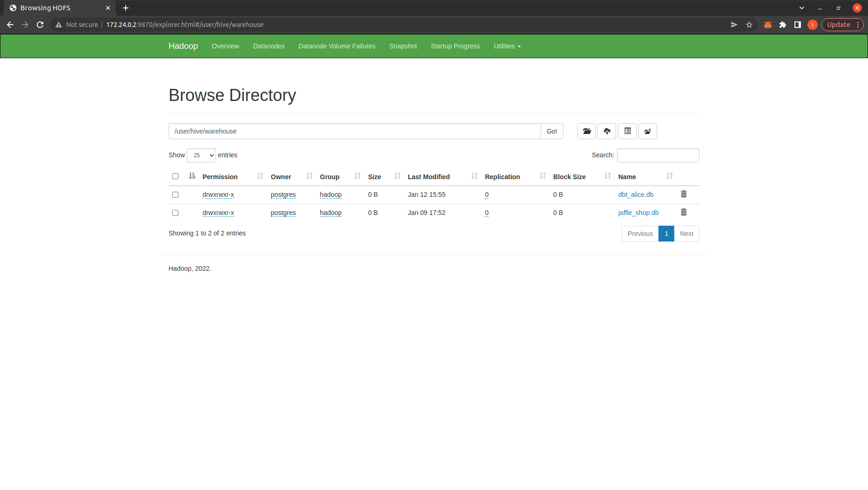Image resolution: width=868 pixels, height=490 pixels.
Task: Open MetaMask fox extension icon
Action: 768,25
